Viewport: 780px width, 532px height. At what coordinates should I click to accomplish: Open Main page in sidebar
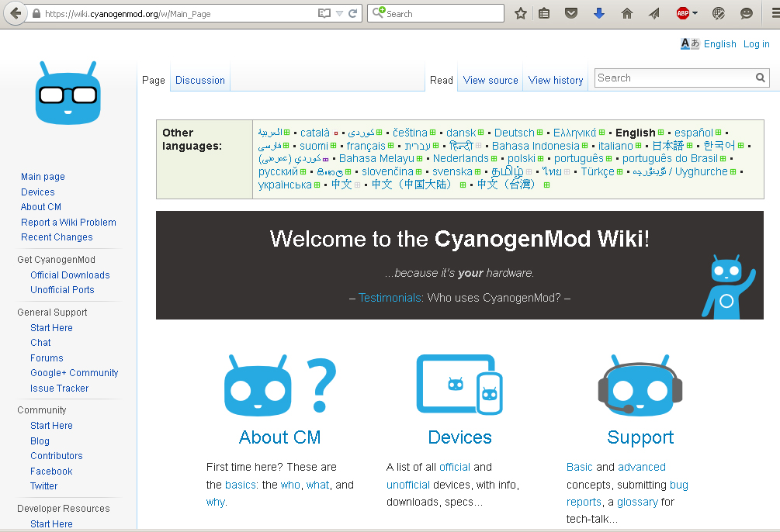click(x=43, y=177)
